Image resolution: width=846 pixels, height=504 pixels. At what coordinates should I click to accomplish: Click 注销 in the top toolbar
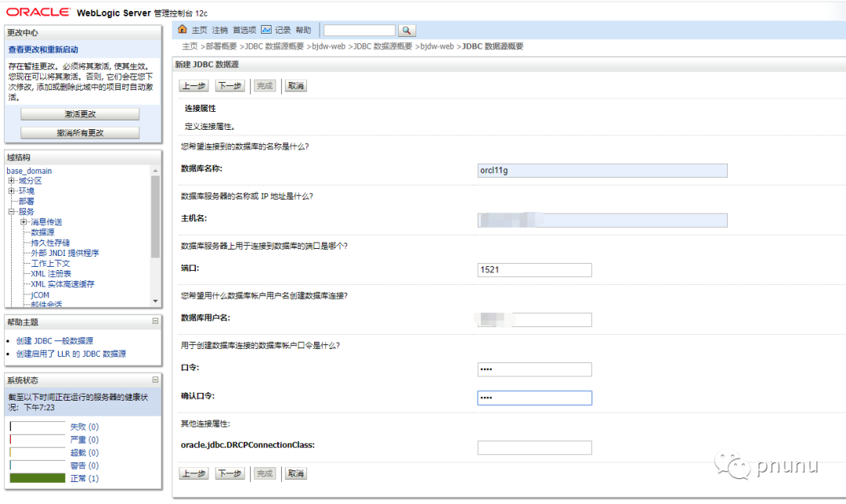pyautogui.click(x=220, y=31)
